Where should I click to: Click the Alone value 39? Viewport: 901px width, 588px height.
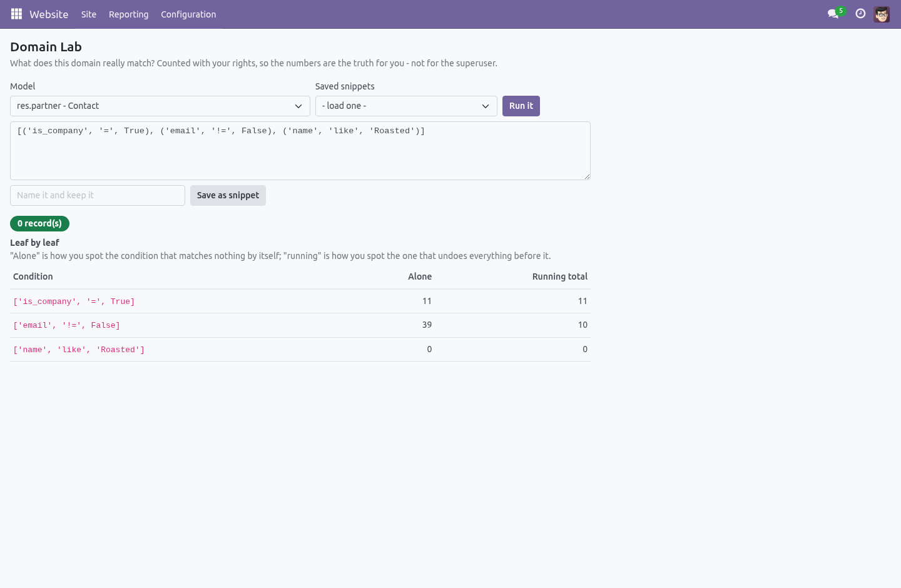tap(427, 325)
